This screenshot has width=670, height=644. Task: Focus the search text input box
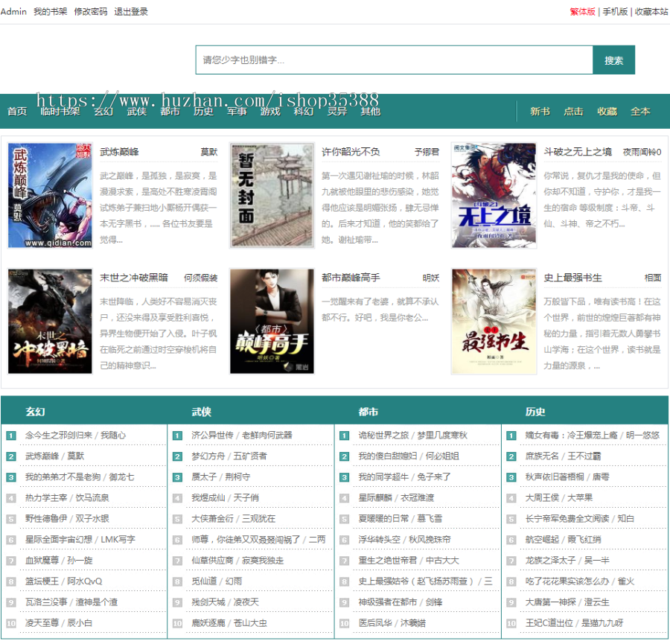(x=394, y=60)
